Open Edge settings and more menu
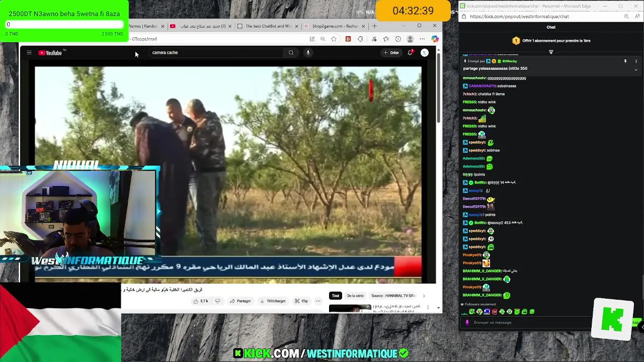The height and width of the screenshot is (362, 644). (x=423, y=39)
